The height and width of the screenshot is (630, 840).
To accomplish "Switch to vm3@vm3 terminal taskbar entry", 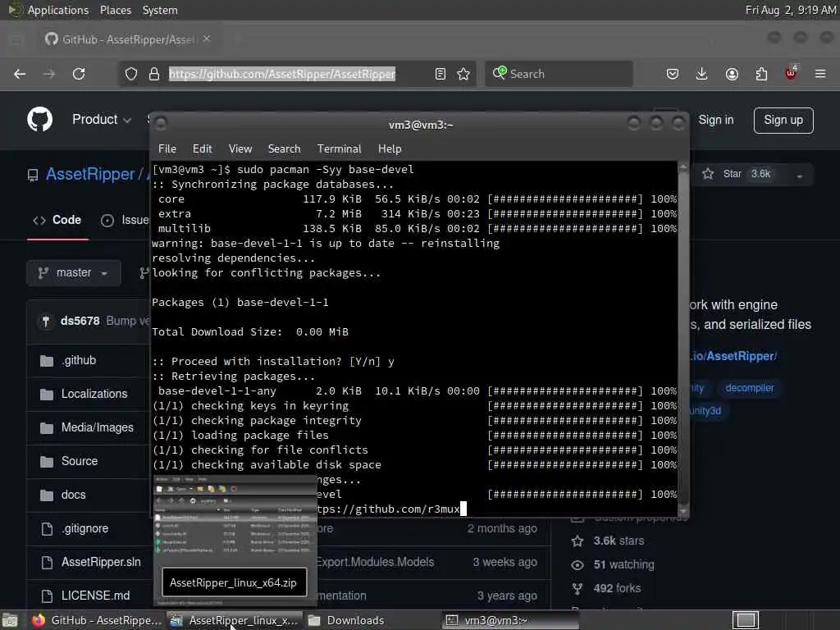I will pyautogui.click(x=511, y=620).
